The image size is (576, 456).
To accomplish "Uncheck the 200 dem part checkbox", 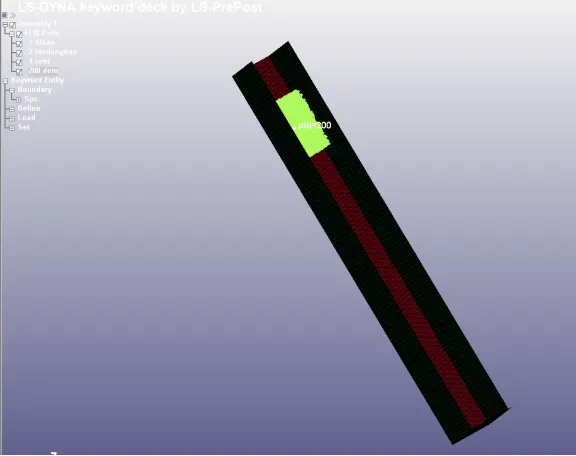I will point(19,72).
